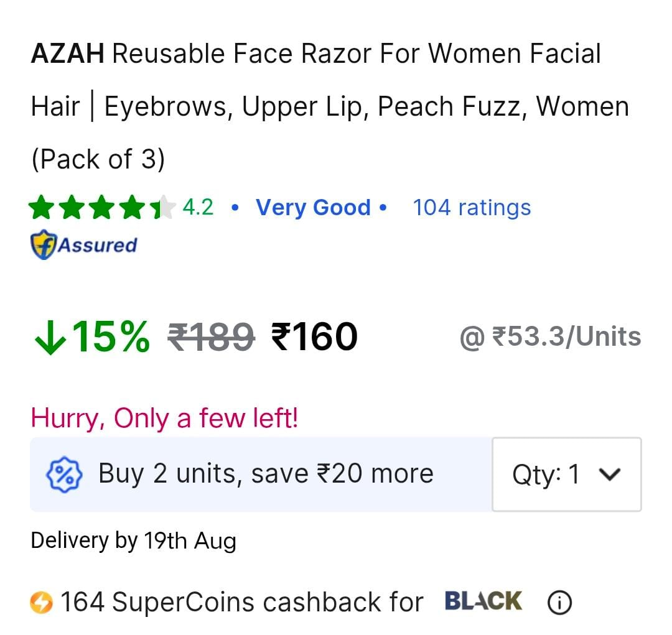Viewport: 672px width, 635px height.
Task: Tap the BLACK membership logo
Action: [483, 601]
